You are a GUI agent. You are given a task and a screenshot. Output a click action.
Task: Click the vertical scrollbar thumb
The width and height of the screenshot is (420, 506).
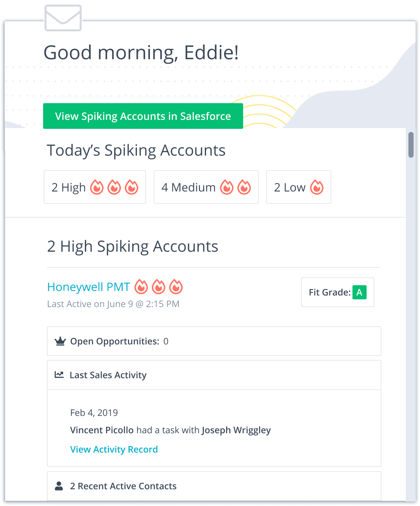tap(411, 145)
